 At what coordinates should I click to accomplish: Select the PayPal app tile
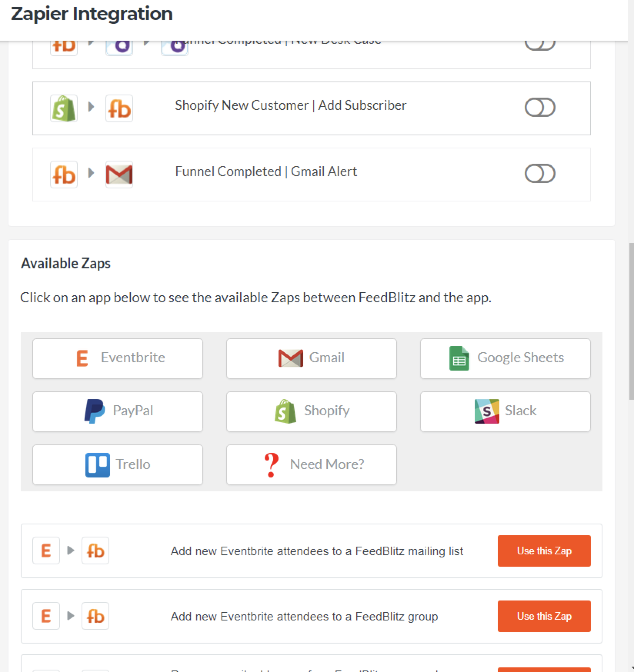(x=118, y=411)
